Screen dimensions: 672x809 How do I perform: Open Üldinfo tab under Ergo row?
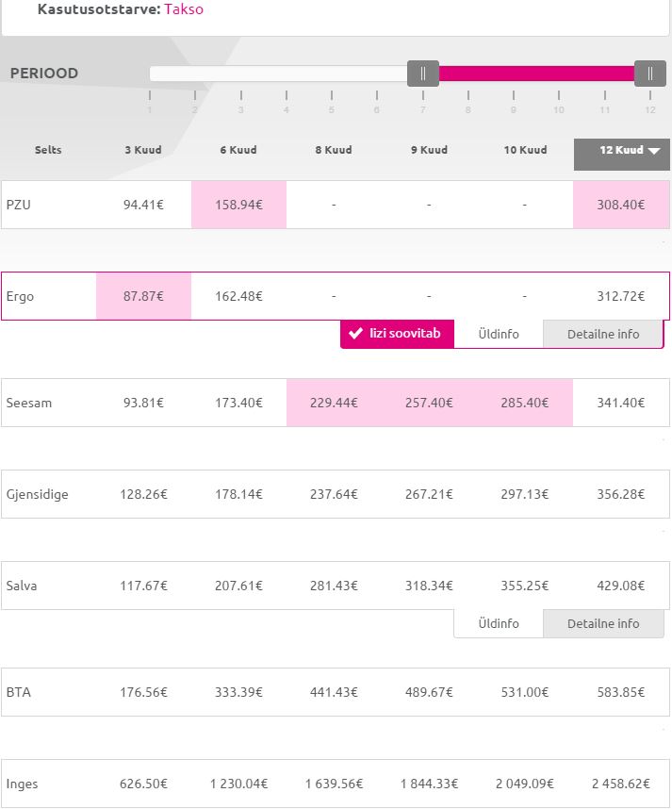coord(499,334)
